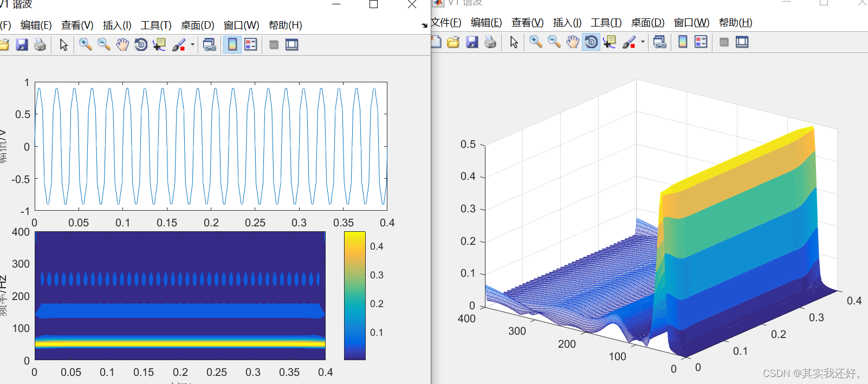
Task: Open 插入(I) menu in right figure
Action: pos(567,23)
